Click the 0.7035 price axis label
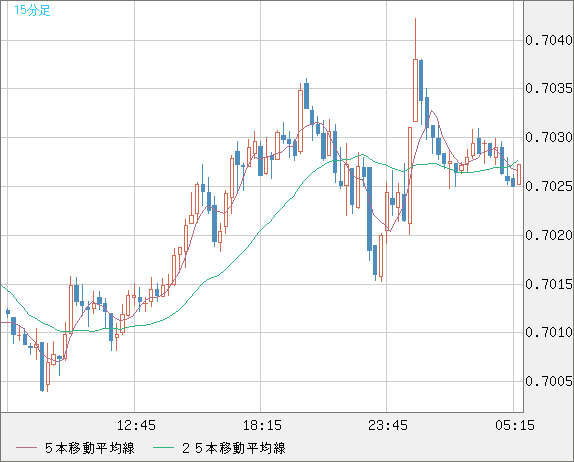The height and width of the screenshot is (462, 574). click(x=549, y=88)
